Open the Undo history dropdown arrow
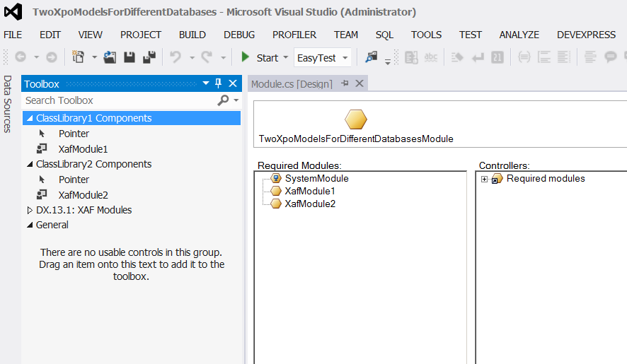The width and height of the screenshot is (627, 364). (x=192, y=58)
